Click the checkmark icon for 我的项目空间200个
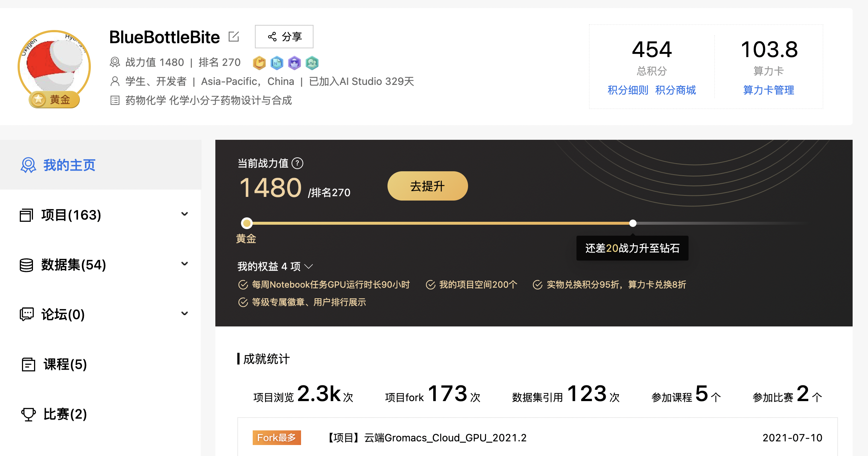Image resolution: width=868 pixels, height=456 pixels. coord(430,285)
